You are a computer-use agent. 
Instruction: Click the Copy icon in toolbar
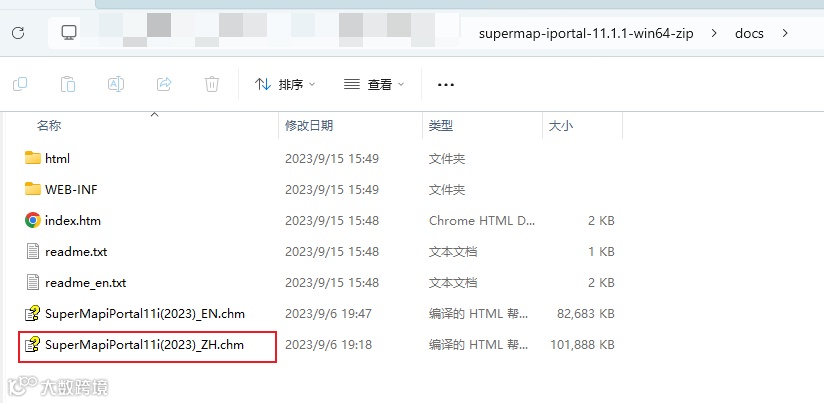(x=20, y=84)
